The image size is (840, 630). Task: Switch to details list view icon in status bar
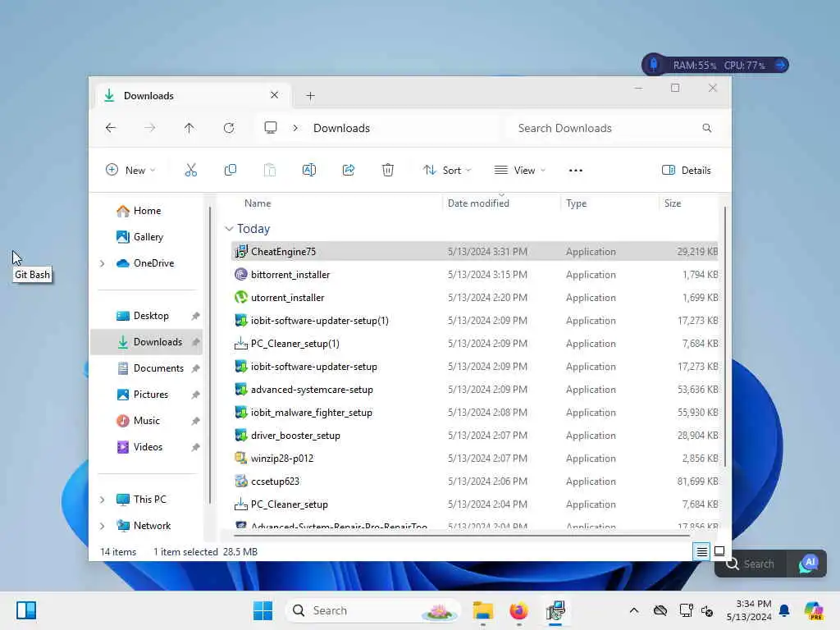pos(702,551)
